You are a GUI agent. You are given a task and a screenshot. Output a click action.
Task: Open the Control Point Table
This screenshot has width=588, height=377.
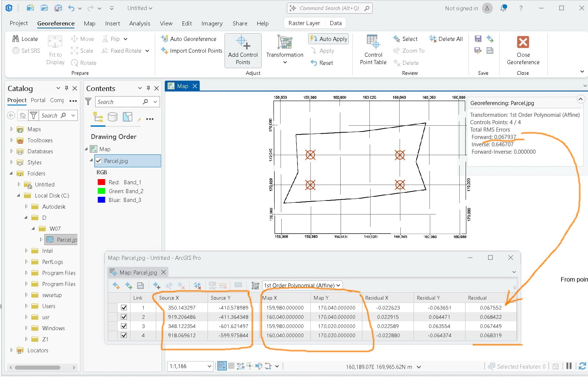(373, 50)
